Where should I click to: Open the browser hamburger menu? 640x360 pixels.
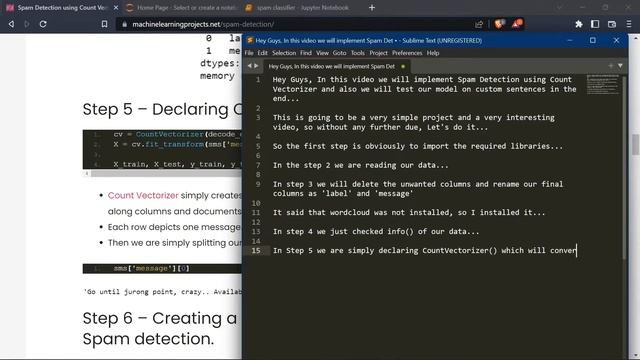(x=629, y=24)
